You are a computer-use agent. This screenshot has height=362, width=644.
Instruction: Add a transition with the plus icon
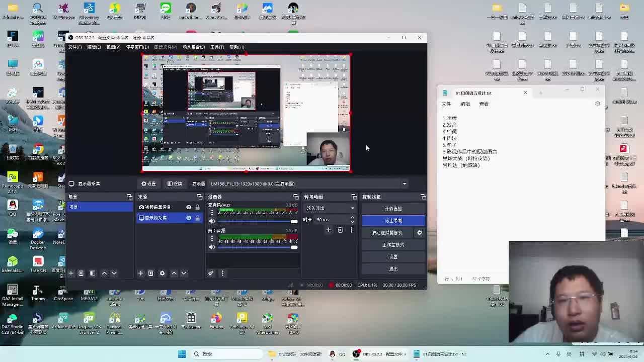point(329,230)
